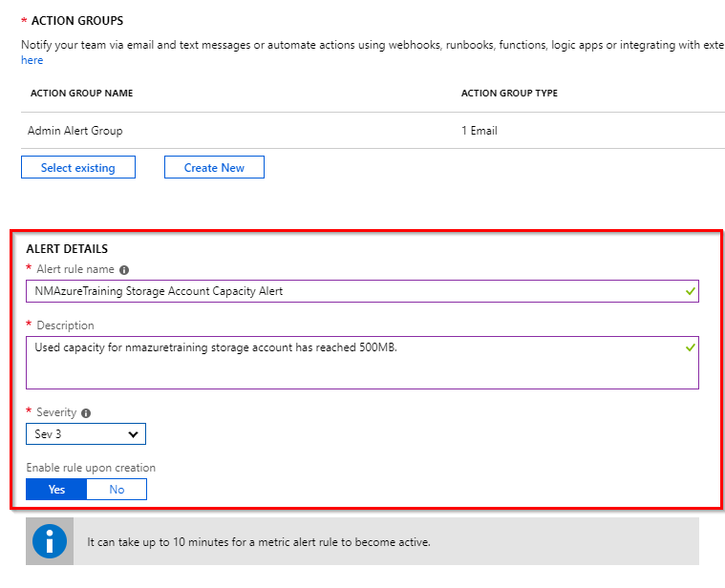Click the ACTION GROUPS section heading

[x=77, y=21]
